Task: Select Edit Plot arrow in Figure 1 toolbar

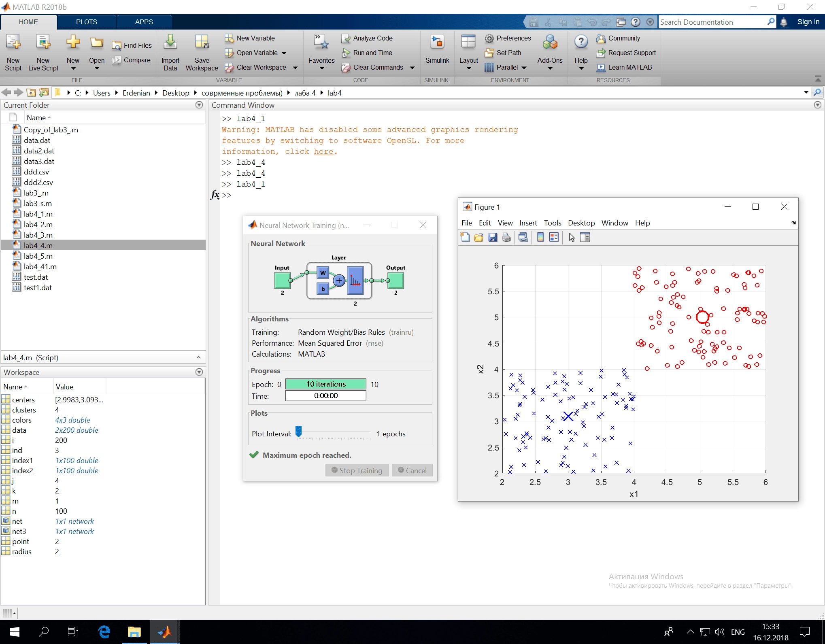Action: point(572,238)
